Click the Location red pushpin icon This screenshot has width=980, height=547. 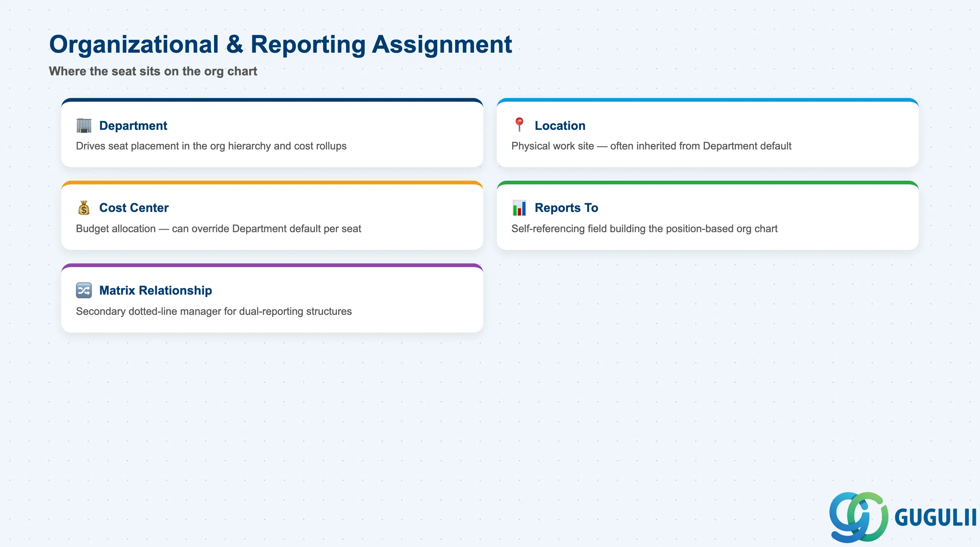(x=519, y=125)
